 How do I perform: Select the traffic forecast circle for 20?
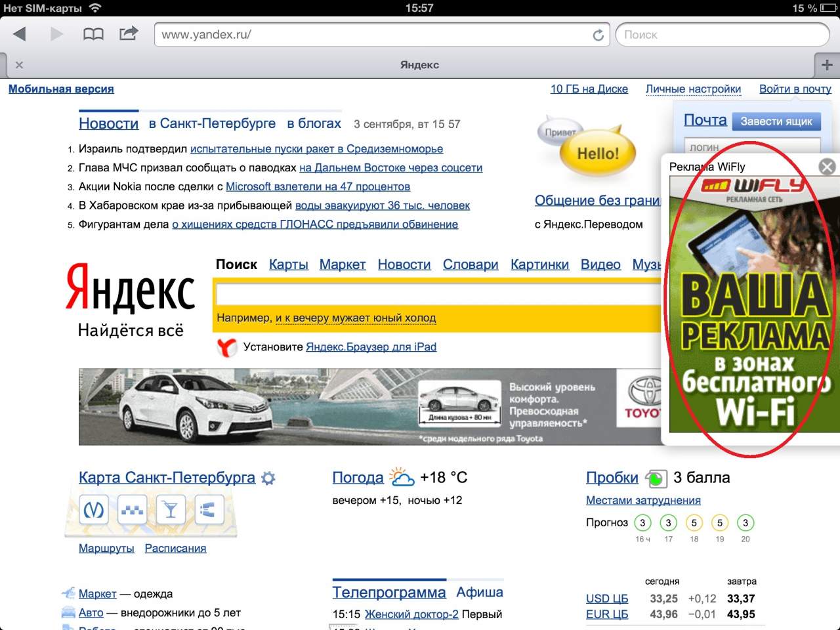(x=745, y=523)
